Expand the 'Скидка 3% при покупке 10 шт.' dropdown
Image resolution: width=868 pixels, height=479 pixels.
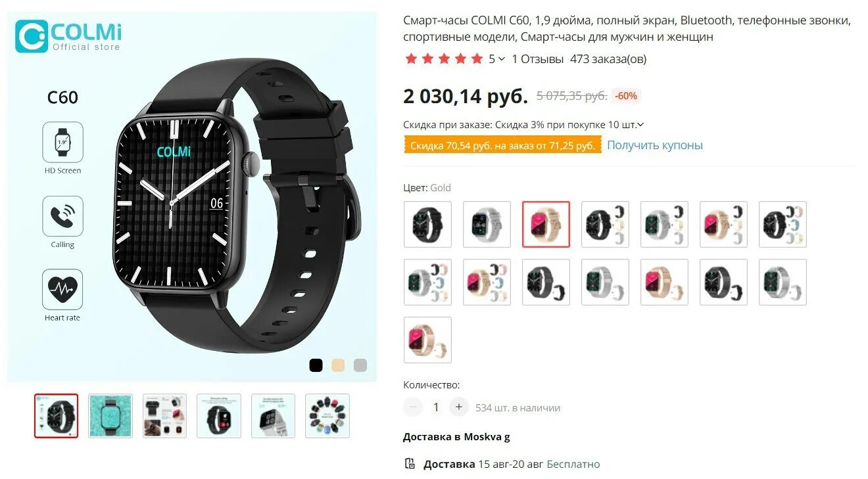(640, 125)
